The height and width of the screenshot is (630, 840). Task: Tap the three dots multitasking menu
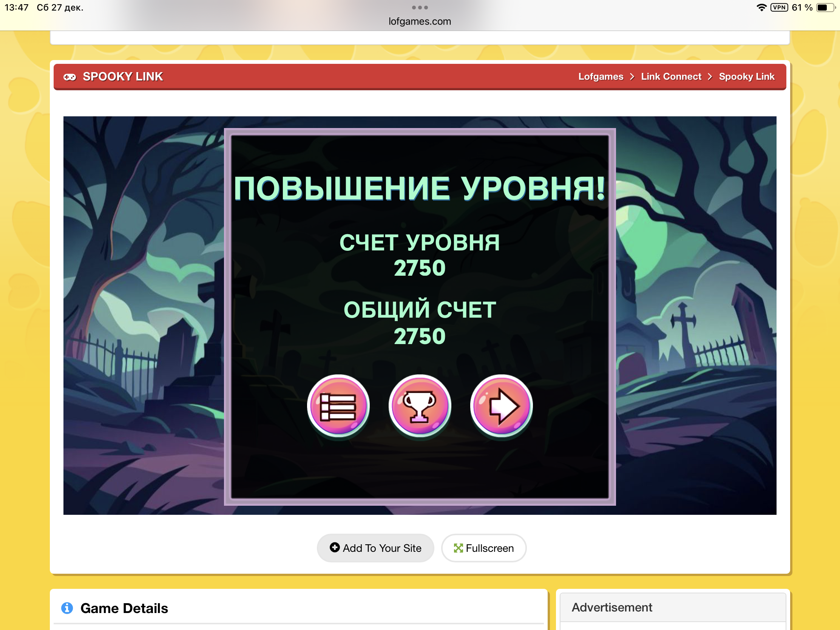[x=420, y=8]
